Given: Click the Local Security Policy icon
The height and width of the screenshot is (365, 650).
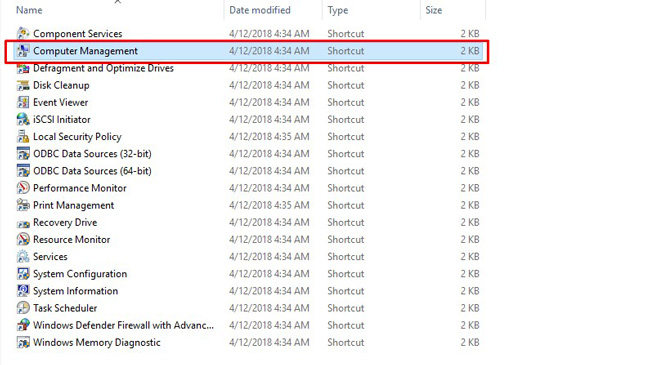Looking at the screenshot, I should click(x=23, y=136).
